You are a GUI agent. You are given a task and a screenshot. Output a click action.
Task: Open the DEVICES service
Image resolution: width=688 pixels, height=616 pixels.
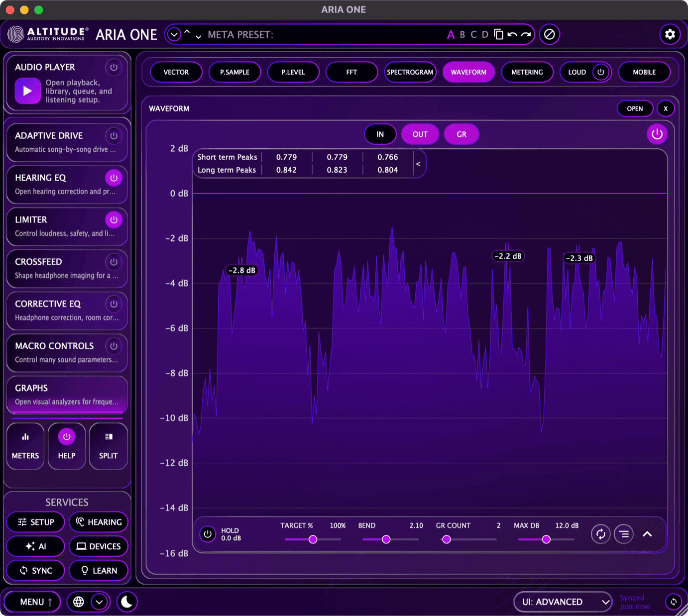[99, 546]
